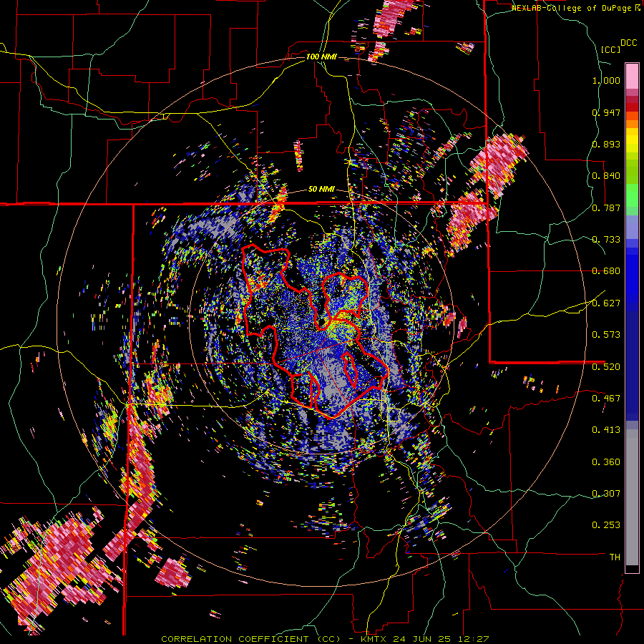Select the 0.413 legend value
The height and width of the screenshot is (644, 644).
(606, 430)
